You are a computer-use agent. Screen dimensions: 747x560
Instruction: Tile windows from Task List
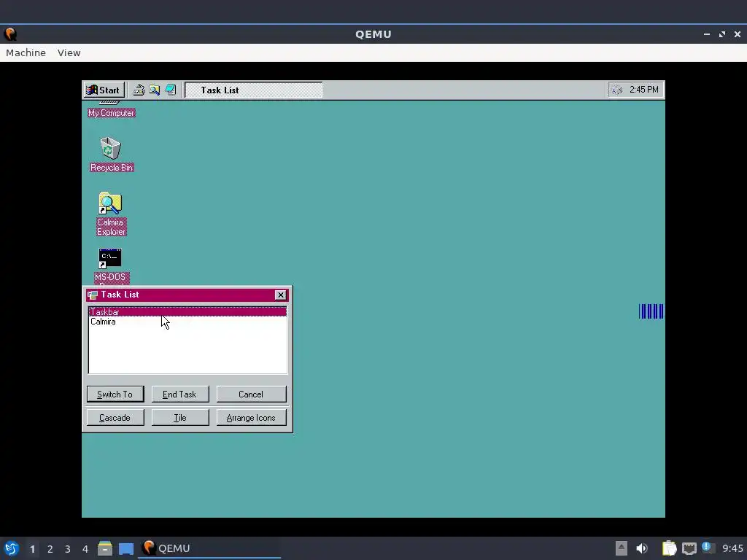click(x=179, y=418)
